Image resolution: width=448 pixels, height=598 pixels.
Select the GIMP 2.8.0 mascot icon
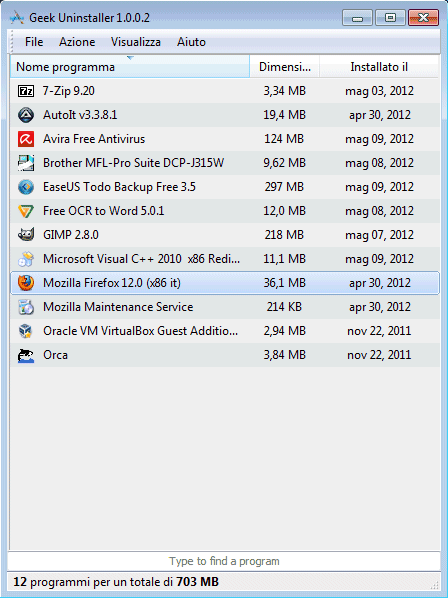[x=26, y=235]
